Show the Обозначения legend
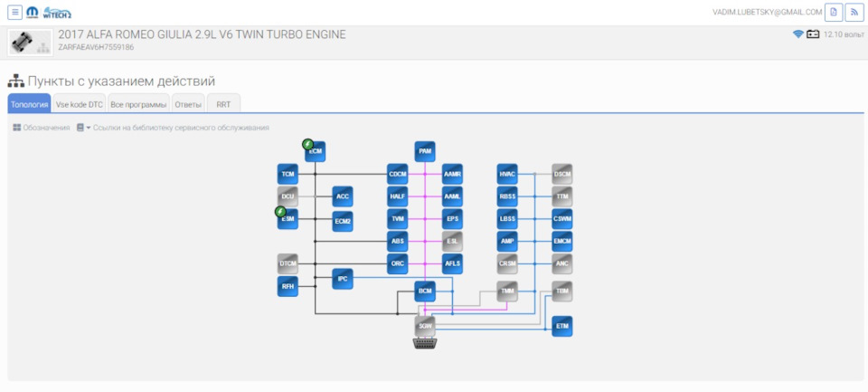The width and height of the screenshot is (868, 392). pyautogui.click(x=42, y=128)
